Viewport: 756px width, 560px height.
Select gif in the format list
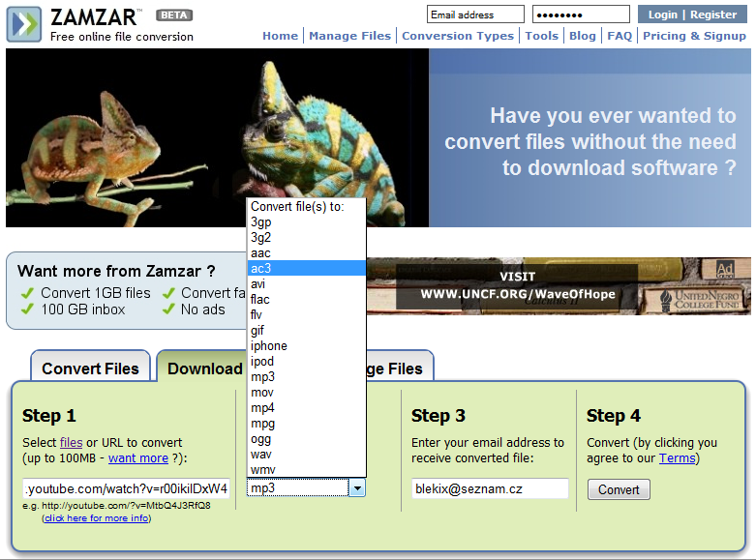[307, 330]
